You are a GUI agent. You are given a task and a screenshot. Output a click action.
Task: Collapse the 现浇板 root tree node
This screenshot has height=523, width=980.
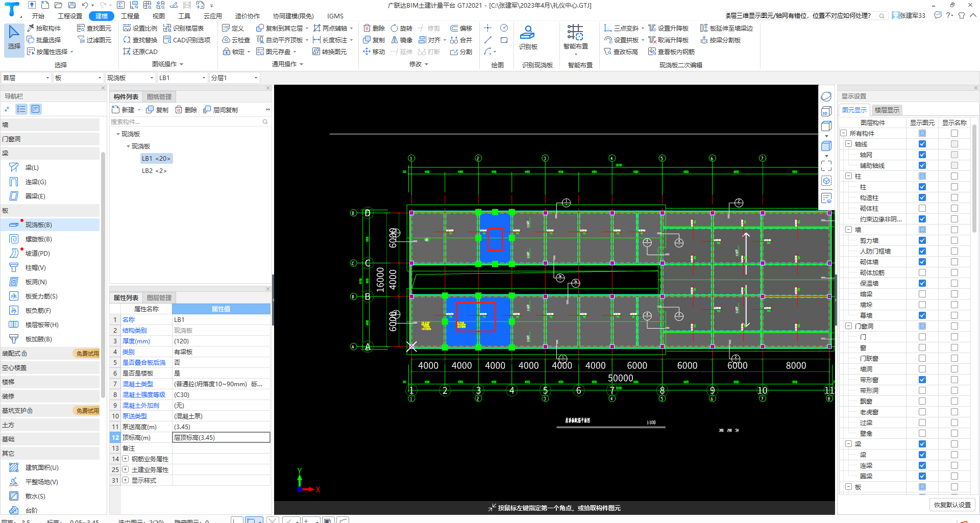click(118, 134)
